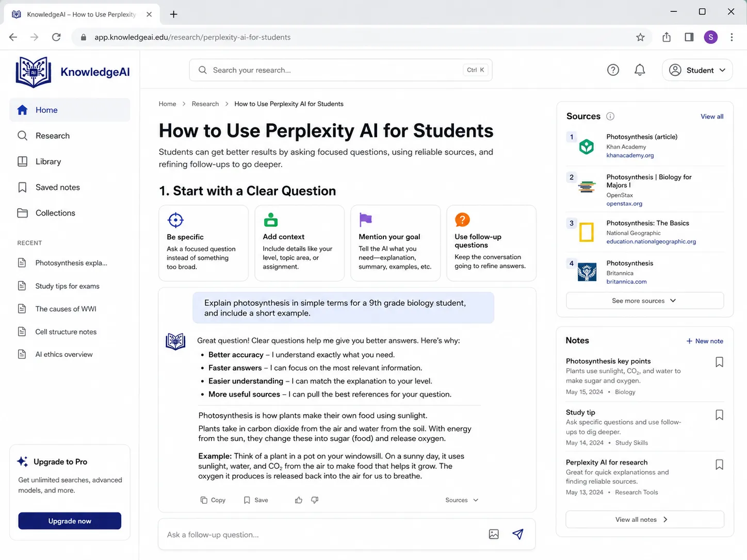The height and width of the screenshot is (560, 747).
Task: Open the Student account dropdown
Action: pos(697,70)
